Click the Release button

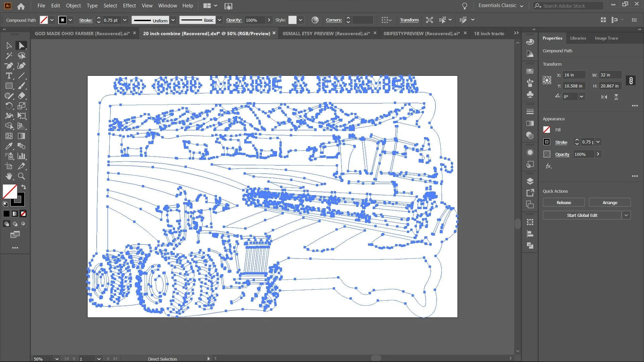click(x=563, y=202)
